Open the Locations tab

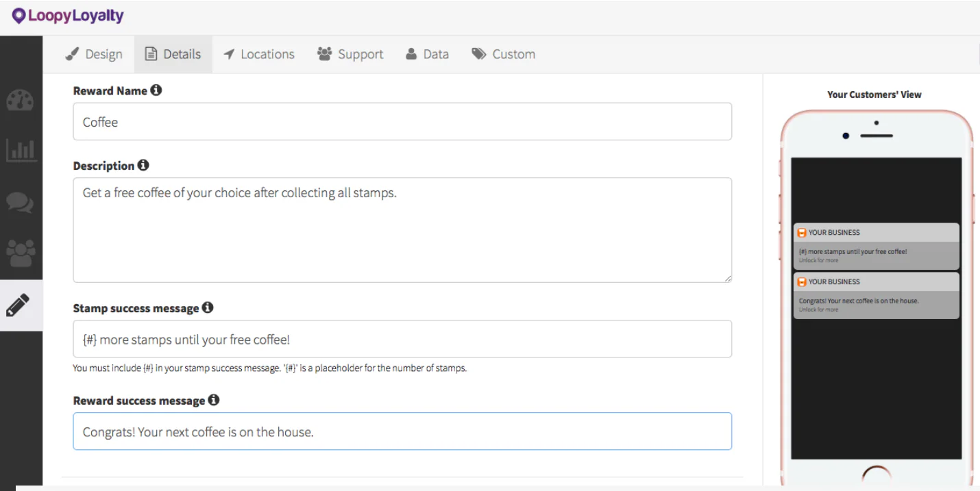[259, 54]
